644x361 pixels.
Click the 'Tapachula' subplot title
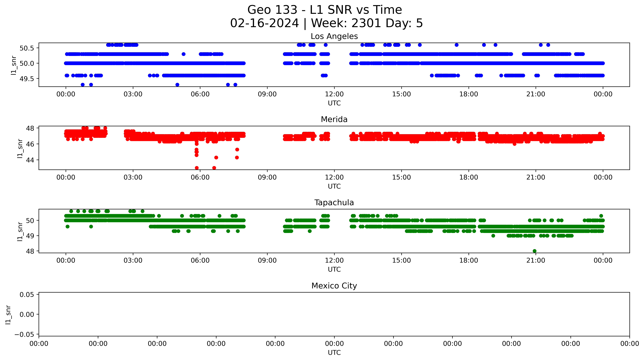click(x=334, y=203)
